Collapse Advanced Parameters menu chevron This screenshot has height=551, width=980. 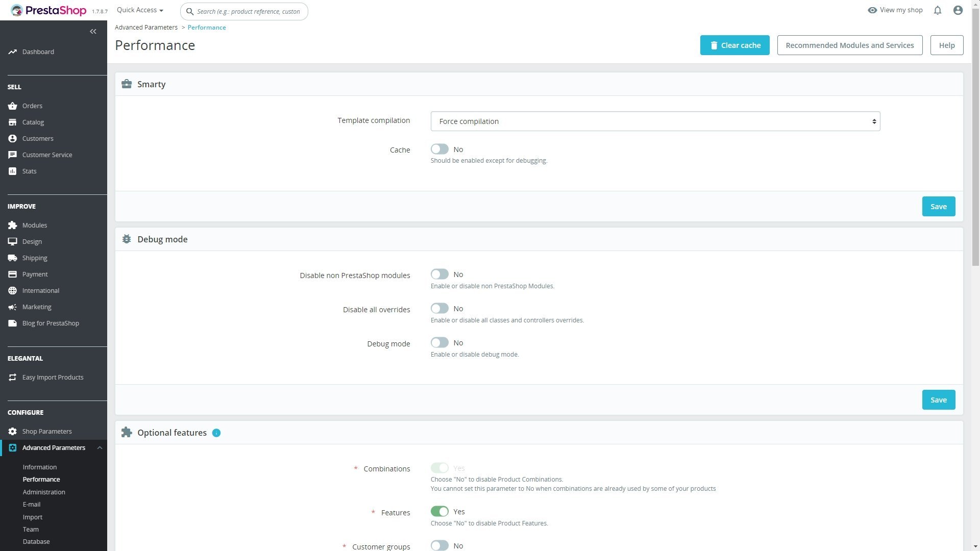pyautogui.click(x=100, y=448)
